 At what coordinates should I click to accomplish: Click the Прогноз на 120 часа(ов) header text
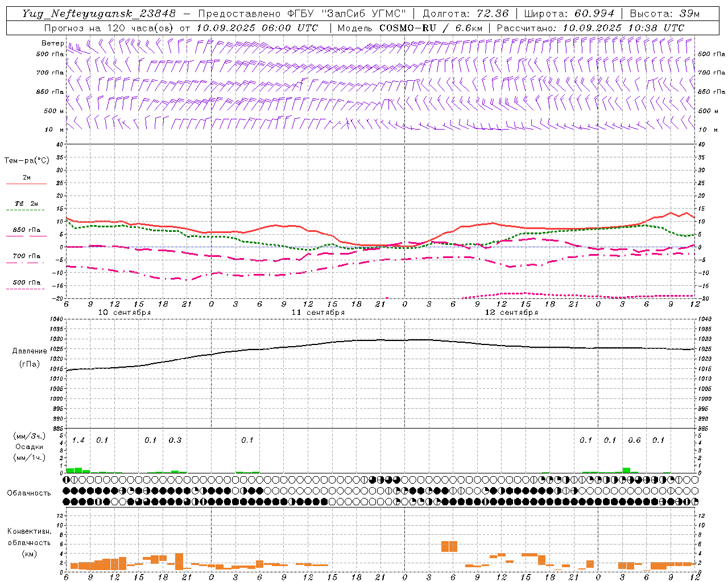[x=109, y=28]
